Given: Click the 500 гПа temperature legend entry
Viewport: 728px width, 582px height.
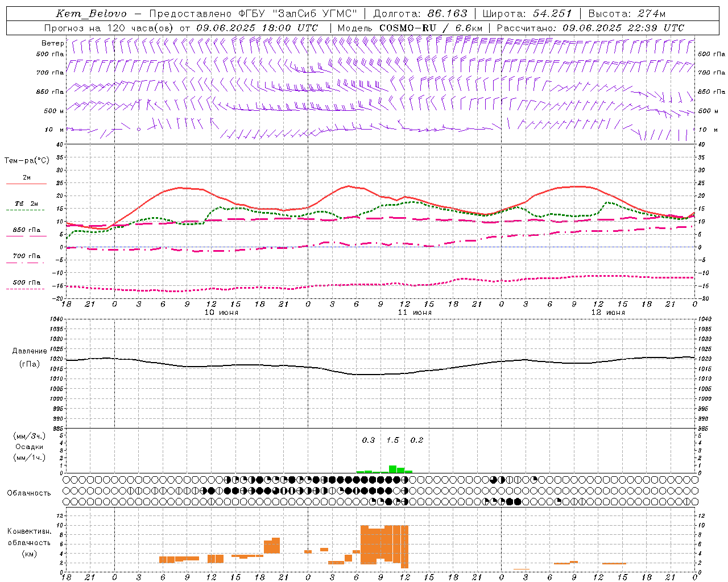Looking at the screenshot, I should tap(26, 282).
